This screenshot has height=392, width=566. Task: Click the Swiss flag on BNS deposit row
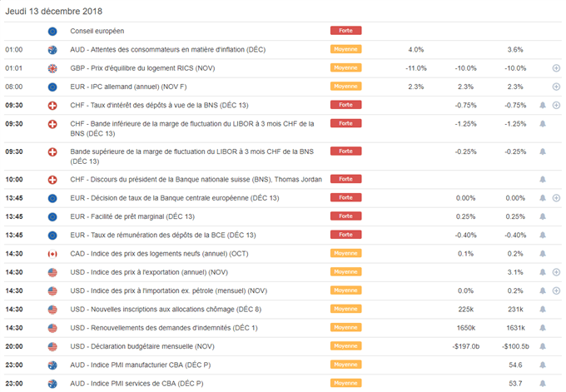tap(52, 106)
